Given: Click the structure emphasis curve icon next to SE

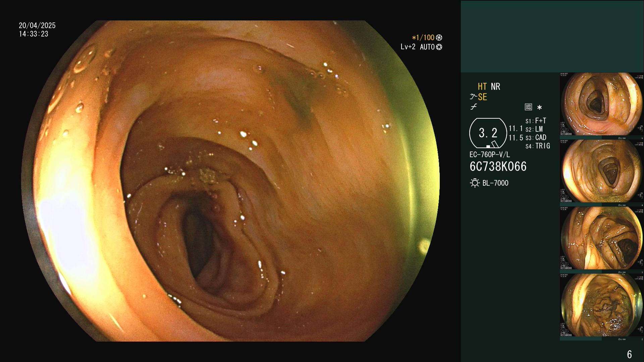Looking at the screenshot, I should tap(473, 97).
